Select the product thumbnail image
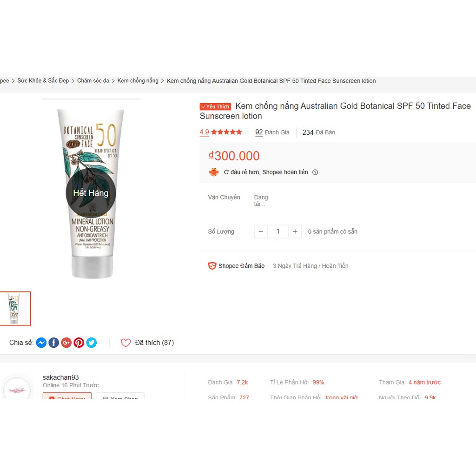 pyautogui.click(x=14, y=309)
